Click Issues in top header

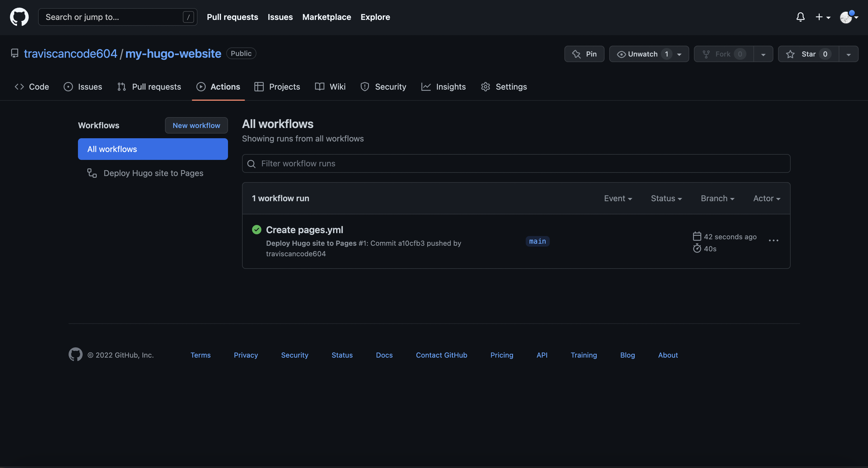(x=280, y=17)
